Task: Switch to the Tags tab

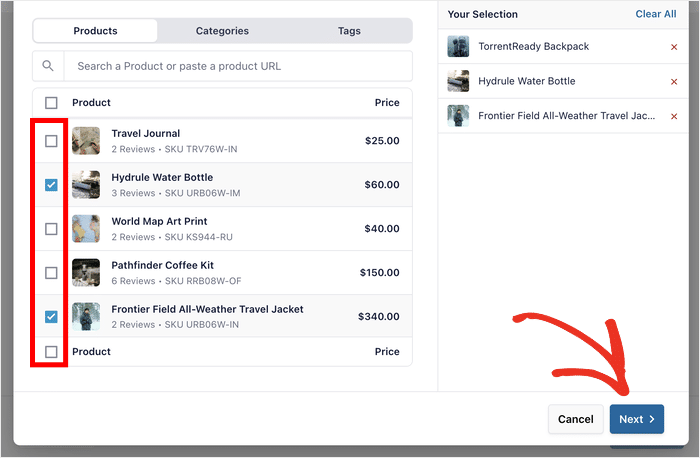Action: (349, 31)
